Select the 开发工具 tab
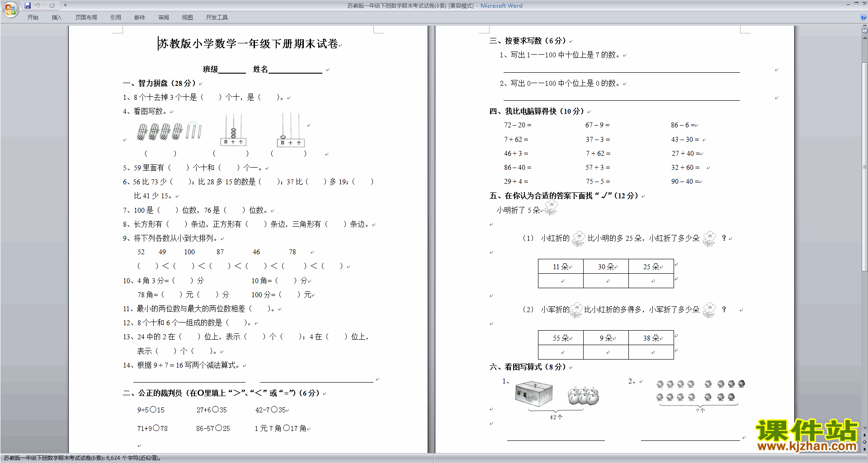The height and width of the screenshot is (463, 868). [x=217, y=18]
